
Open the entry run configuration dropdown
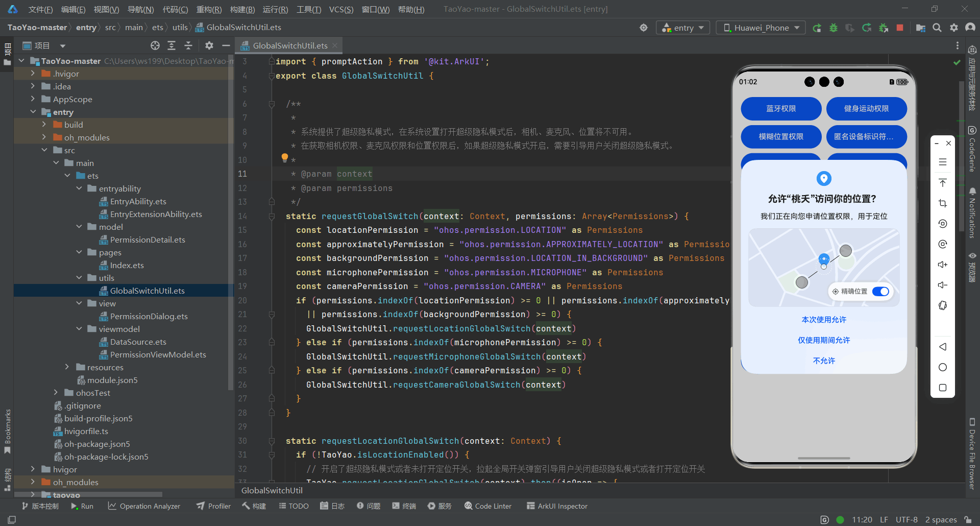click(683, 28)
